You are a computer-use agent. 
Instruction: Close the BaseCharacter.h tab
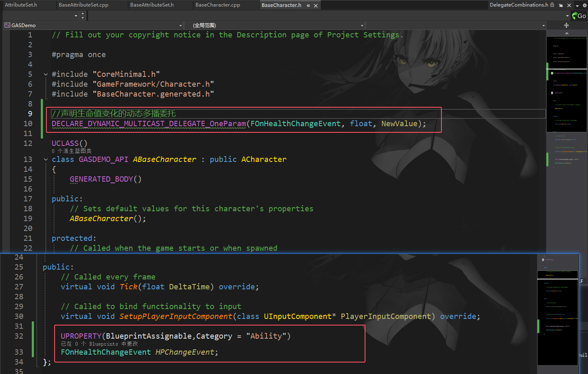(316, 5)
